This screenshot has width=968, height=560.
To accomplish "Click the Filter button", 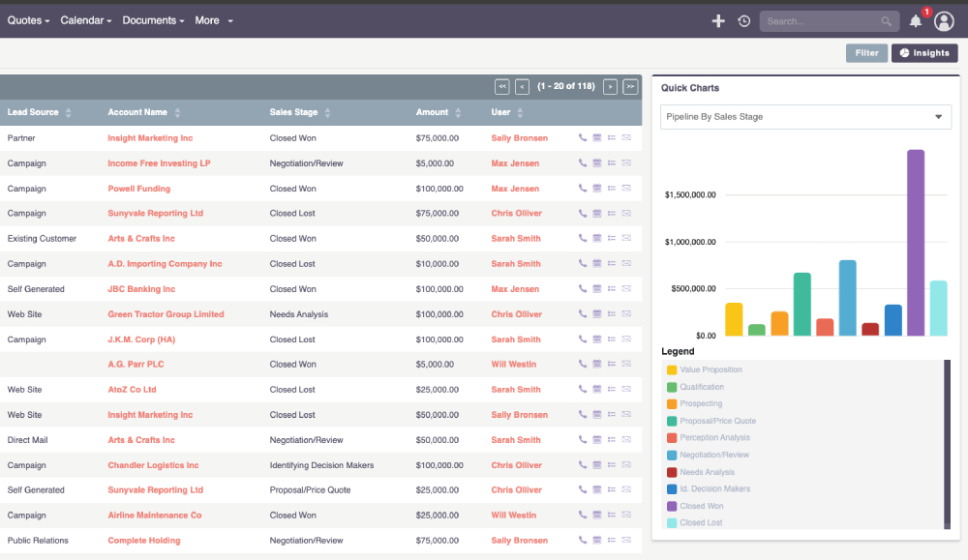I will pyautogui.click(x=866, y=53).
